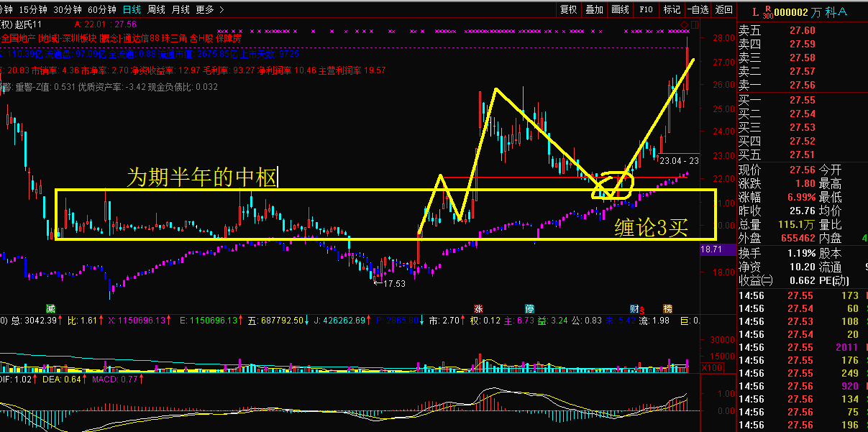Screen dimensions: 868x432
Task: Click the 卖二 ask row at 27.57
Action: (803, 71)
